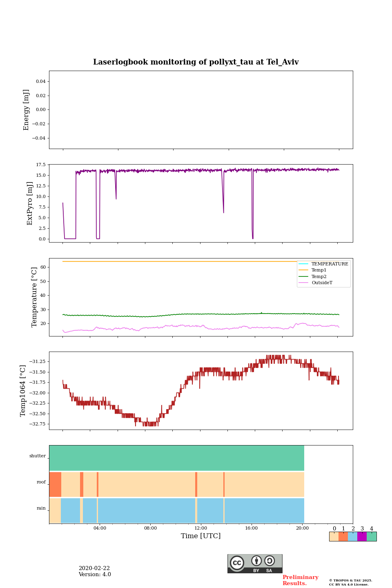
Task: Click the −0.04 tick on Energy axis
Action: pyautogui.click(x=39, y=138)
